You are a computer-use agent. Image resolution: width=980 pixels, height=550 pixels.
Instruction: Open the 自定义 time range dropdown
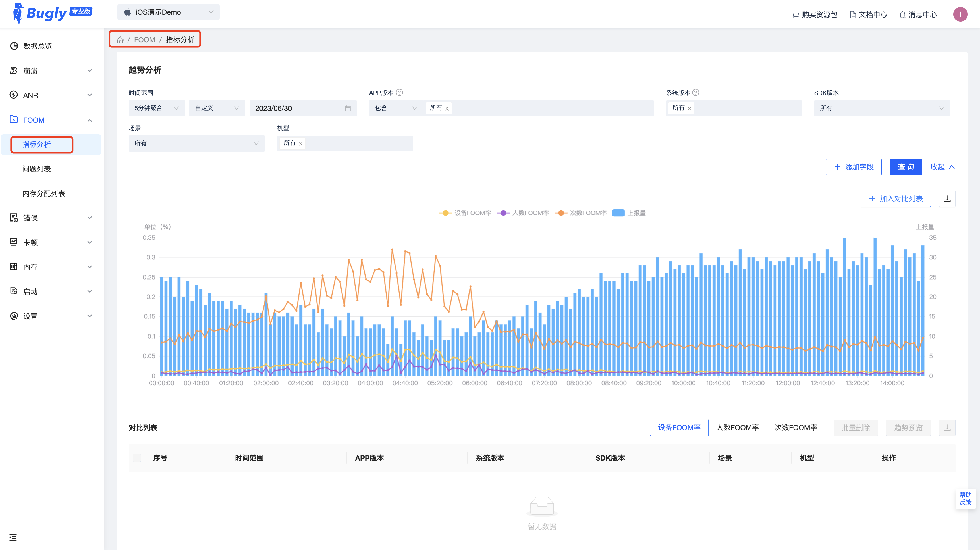[217, 109]
